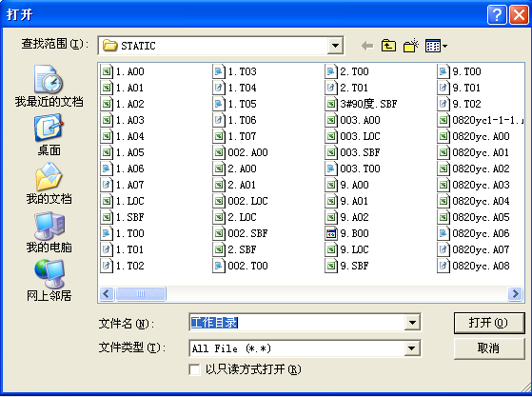Go to Desktop (桌面) shortcut
The height and width of the screenshot is (397, 532).
click(x=49, y=135)
